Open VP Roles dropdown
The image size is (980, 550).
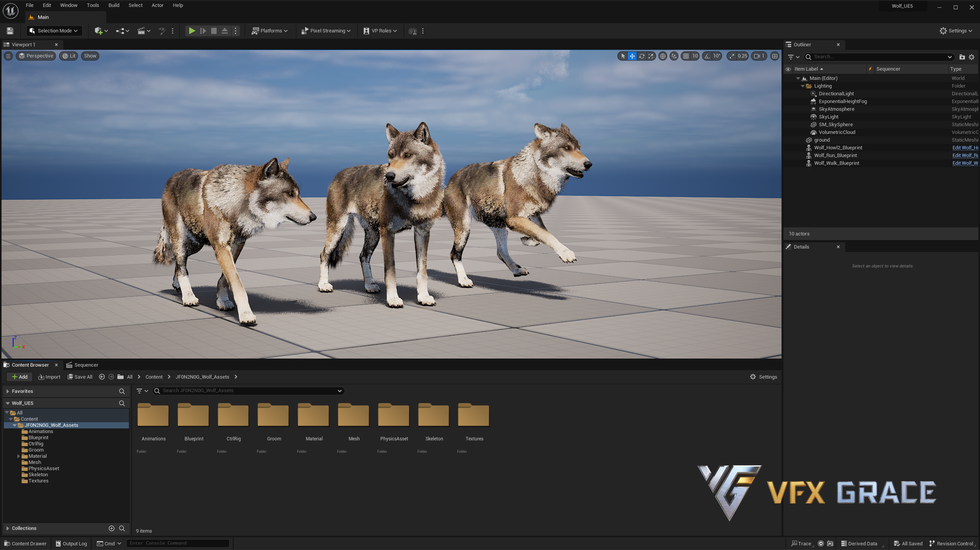pos(380,31)
